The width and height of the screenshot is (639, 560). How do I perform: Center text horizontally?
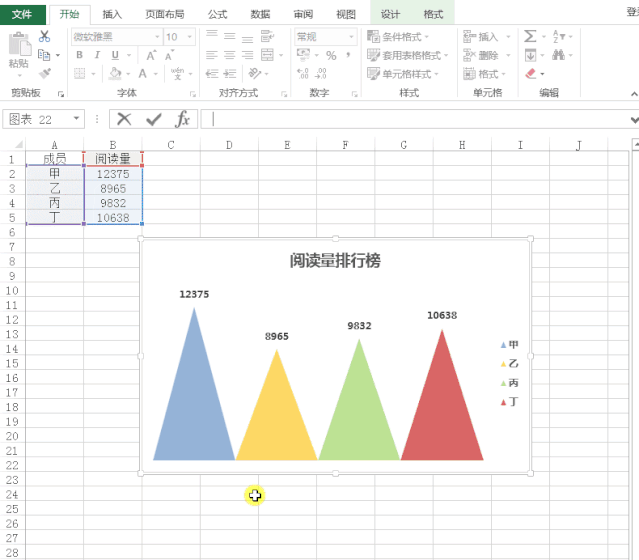pyautogui.click(x=229, y=55)
